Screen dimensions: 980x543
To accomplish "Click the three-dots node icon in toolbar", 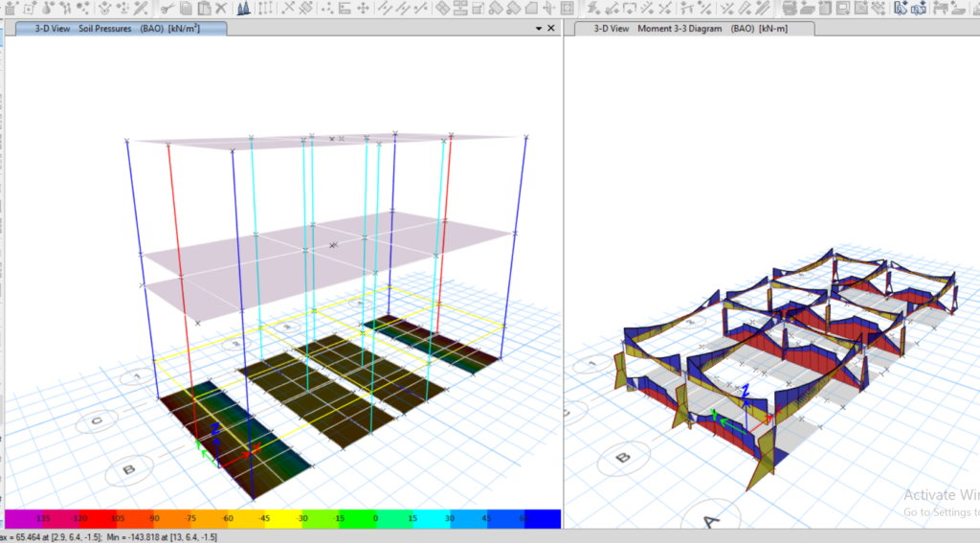I will click(328, 8).
